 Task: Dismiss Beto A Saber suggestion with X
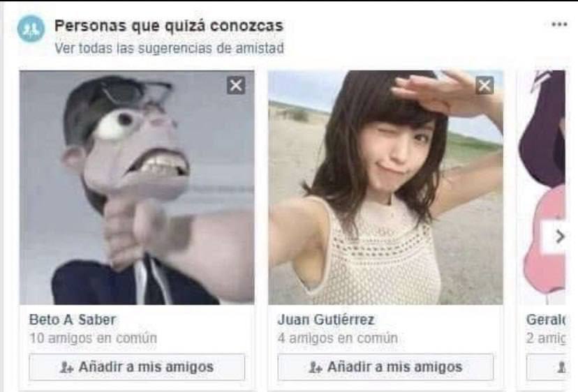point(236,86)
